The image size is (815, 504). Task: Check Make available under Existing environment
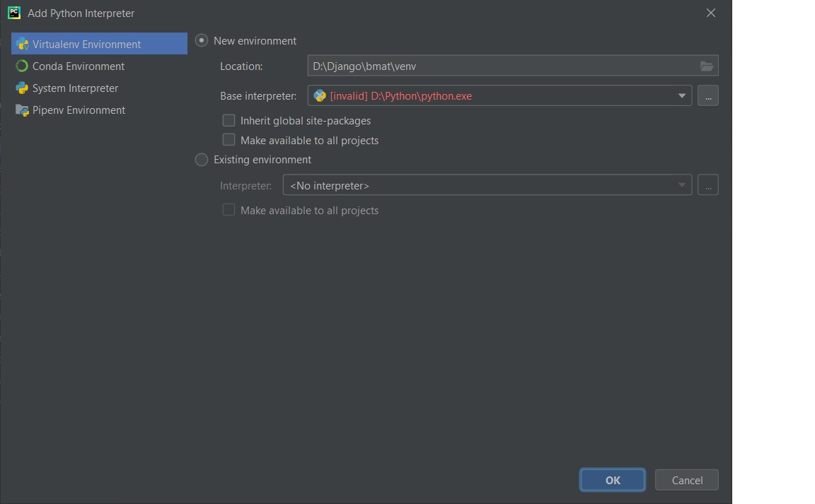[x=229, y=210]
